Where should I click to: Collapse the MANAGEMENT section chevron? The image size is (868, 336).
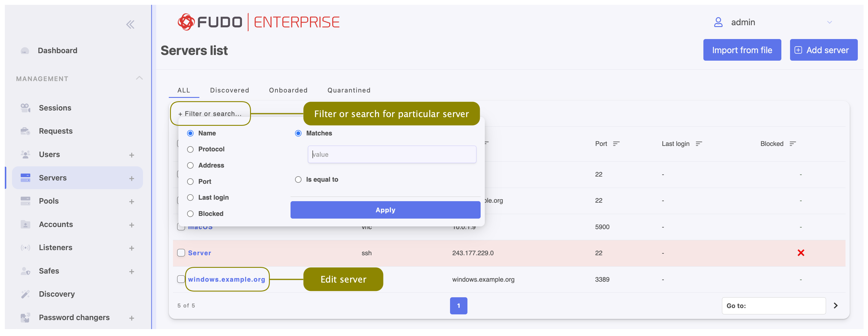[x=139, y=78]
